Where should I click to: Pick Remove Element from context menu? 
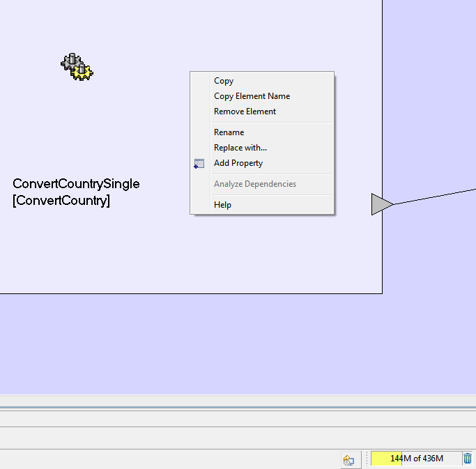click(x=245, y=112)
